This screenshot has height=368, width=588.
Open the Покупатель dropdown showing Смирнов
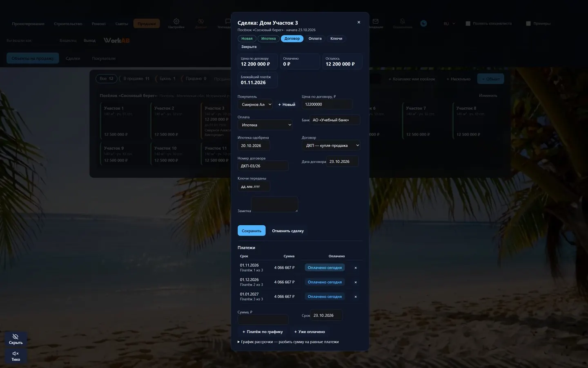point(255,104)
